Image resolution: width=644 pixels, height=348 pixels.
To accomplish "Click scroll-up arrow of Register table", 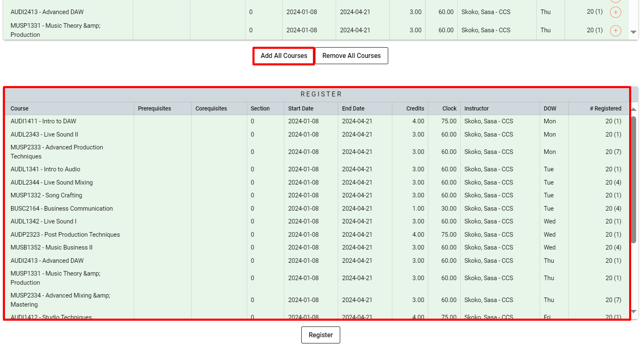I will pos(633,109).
